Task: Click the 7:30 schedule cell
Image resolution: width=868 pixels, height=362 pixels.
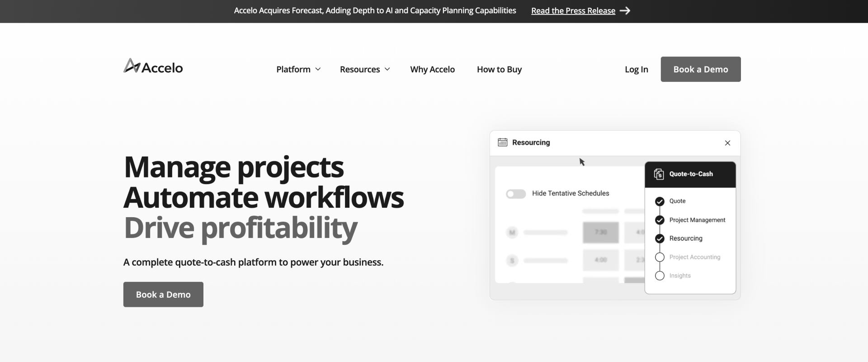Action: [x=600, y=232]
